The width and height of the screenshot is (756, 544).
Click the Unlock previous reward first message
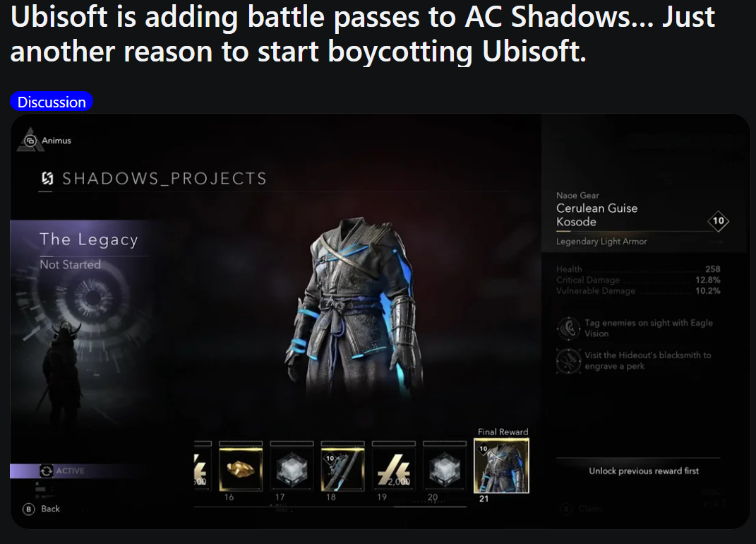(644, 471)
